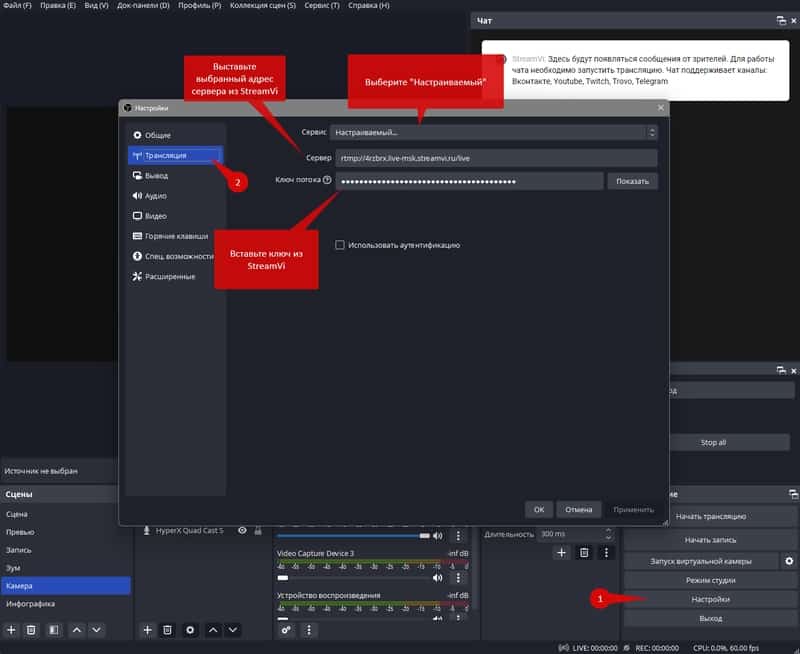This screenshot has height=654, width=800.
Task: Open the Док-панели menu
Action: (143, 5)
